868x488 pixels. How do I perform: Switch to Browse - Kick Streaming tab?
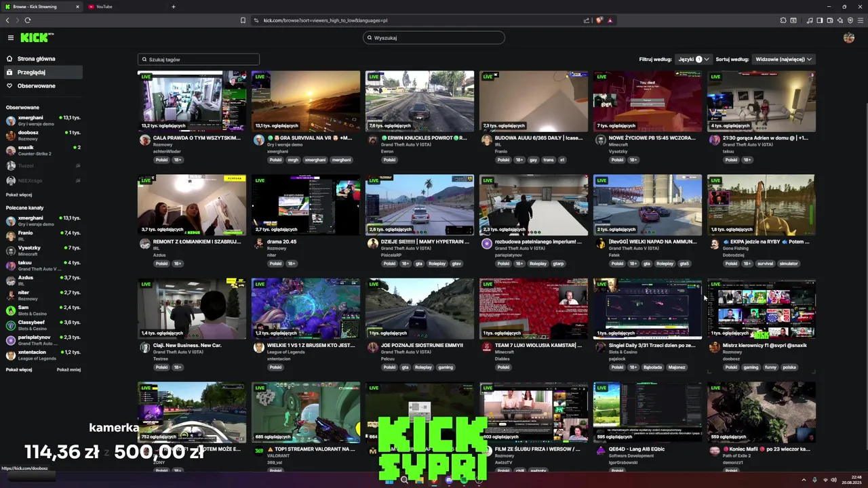tap(41, 7)
